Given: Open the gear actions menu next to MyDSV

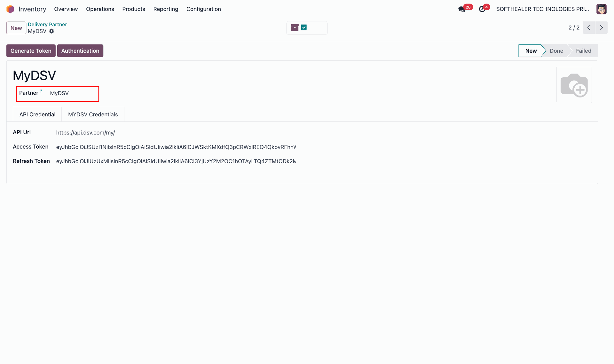Looking at the screenshot, I should pyautogui.click(x=51, y=31).
